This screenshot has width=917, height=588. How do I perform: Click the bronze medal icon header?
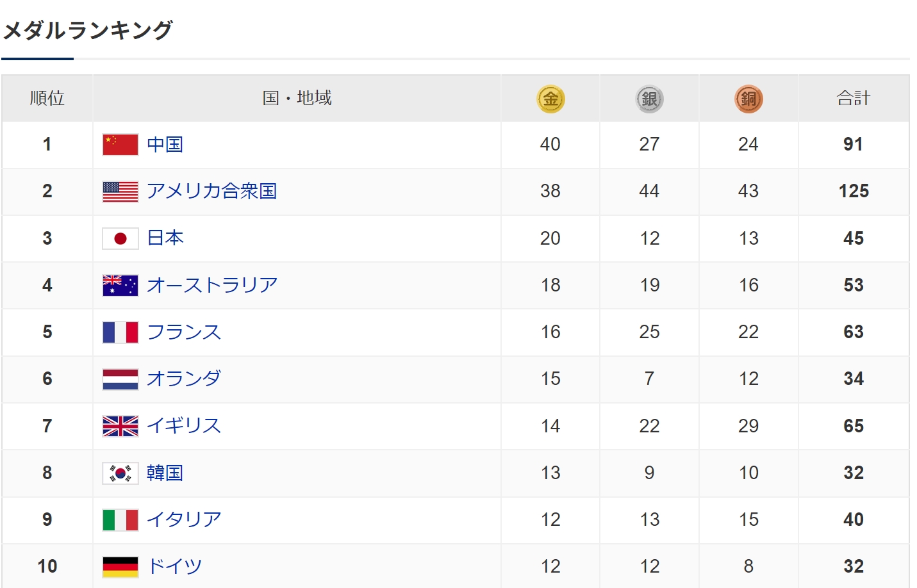[x=748, y=99]
